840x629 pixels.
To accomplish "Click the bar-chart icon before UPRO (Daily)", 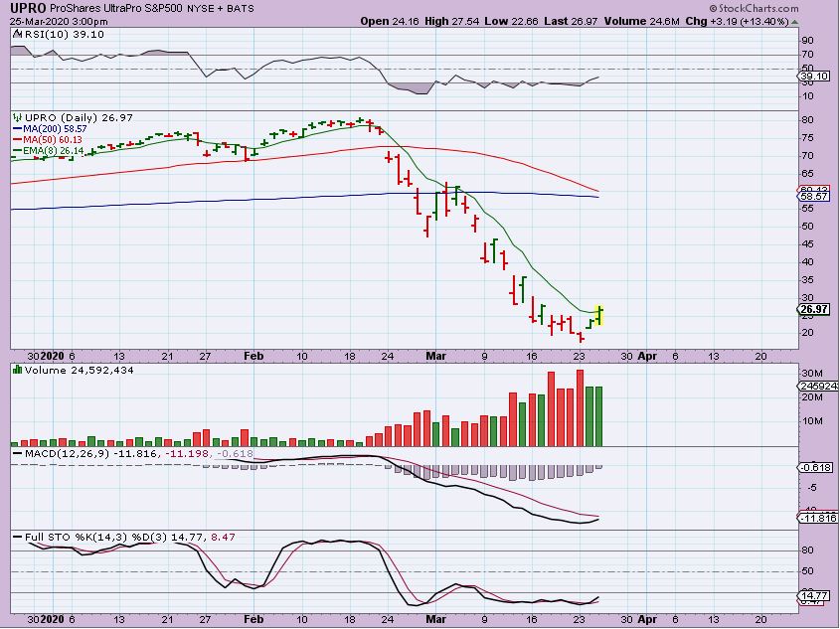I will (x=18, y=117).
